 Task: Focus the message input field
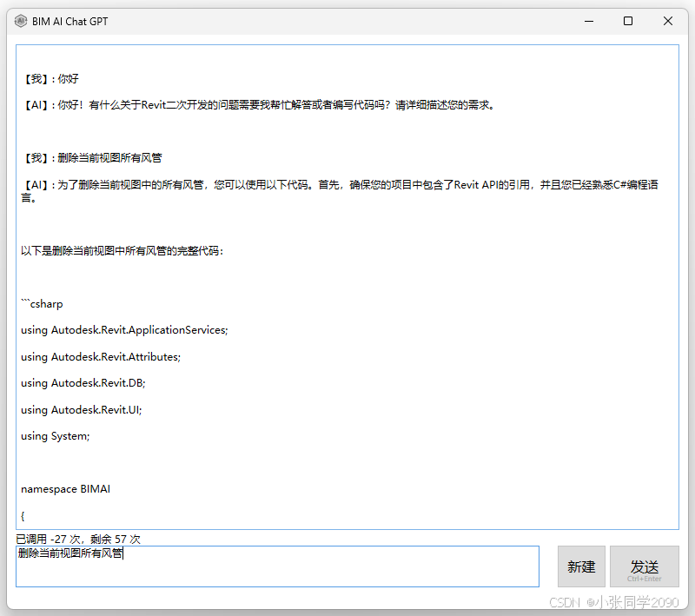click(x=277, y=566)
